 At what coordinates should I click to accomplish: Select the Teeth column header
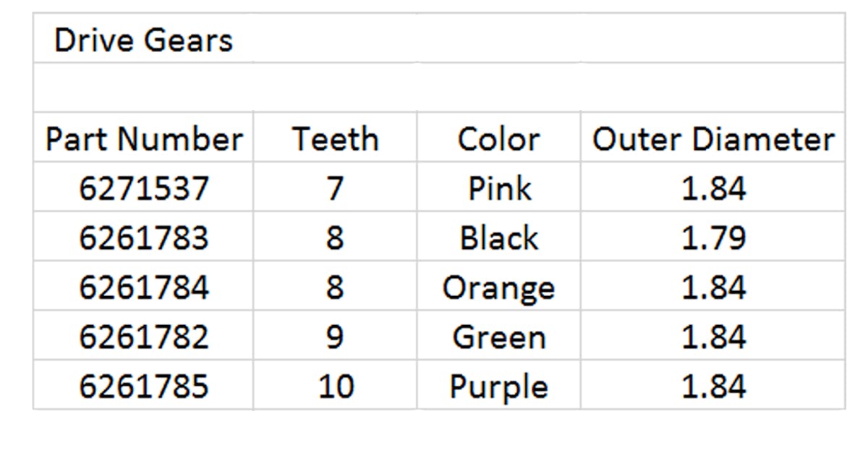[x=335, y=138]
